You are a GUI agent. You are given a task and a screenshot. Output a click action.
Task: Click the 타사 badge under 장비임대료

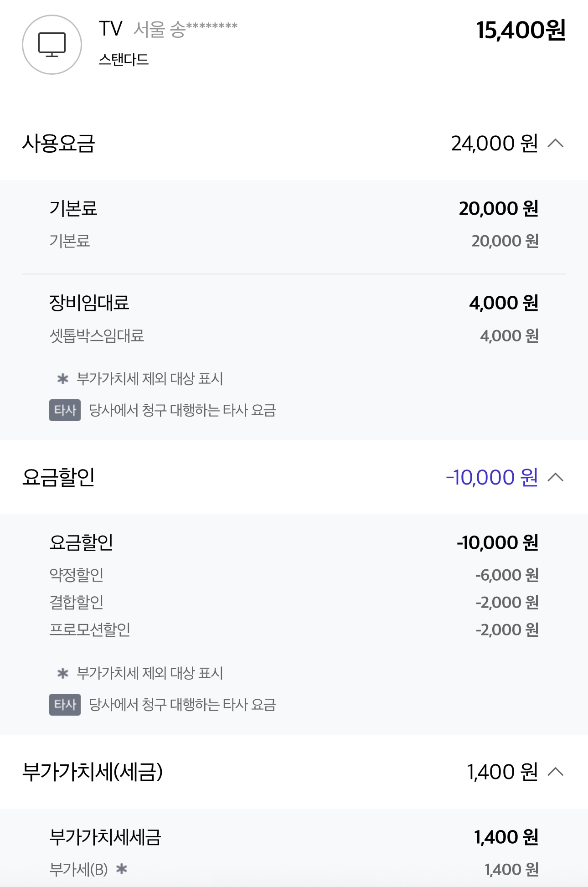click(65, 410)
